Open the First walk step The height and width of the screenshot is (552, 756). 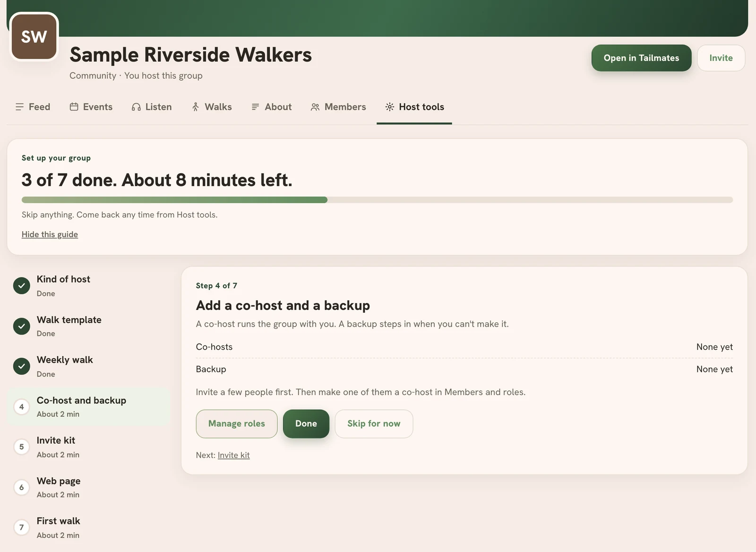point(88,527)
